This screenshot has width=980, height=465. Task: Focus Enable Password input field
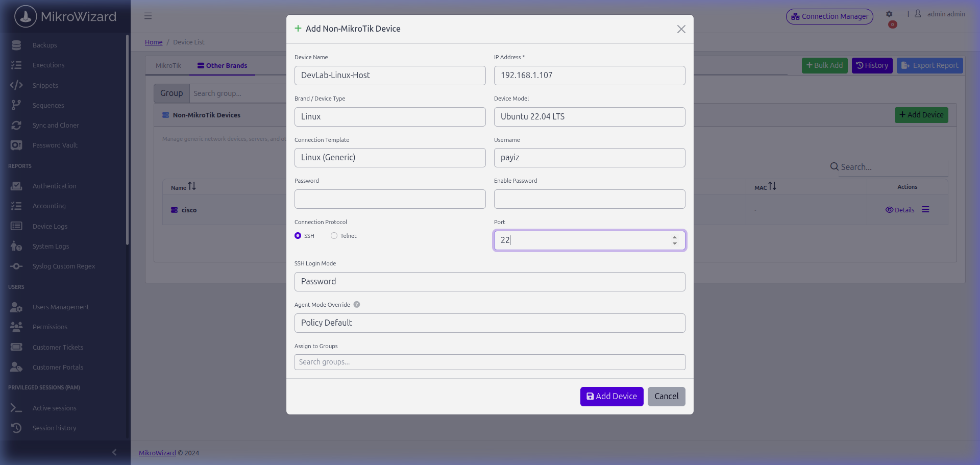pos(590,199)
